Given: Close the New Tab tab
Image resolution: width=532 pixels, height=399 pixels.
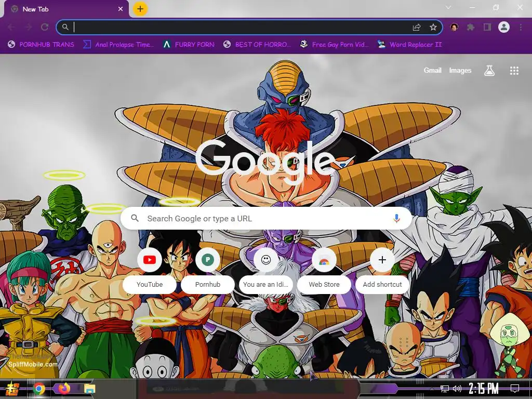Looking at the screenshot, I should point(121,9).
